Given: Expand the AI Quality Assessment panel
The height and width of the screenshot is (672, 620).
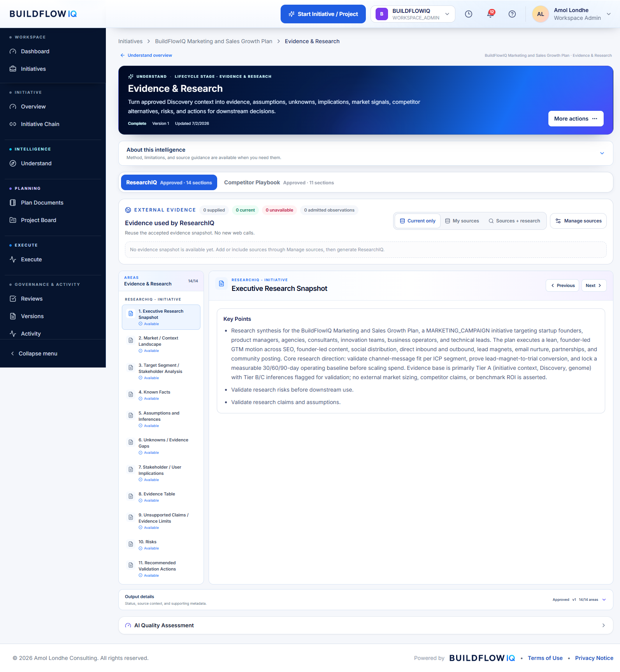Looking at the screenshot, I should click(x=366, y=625).
